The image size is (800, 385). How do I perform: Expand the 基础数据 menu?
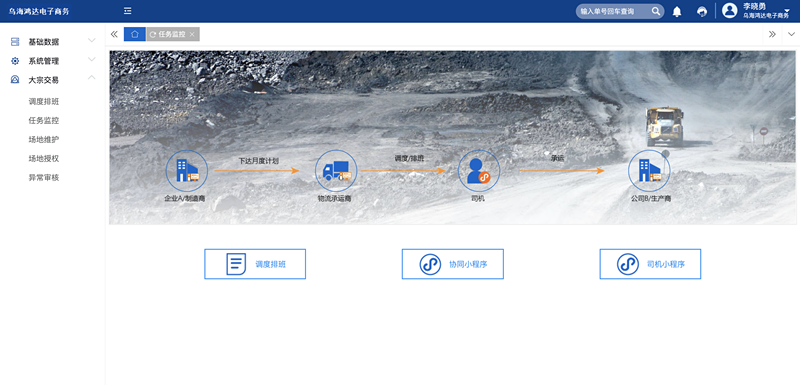point(53,42)
